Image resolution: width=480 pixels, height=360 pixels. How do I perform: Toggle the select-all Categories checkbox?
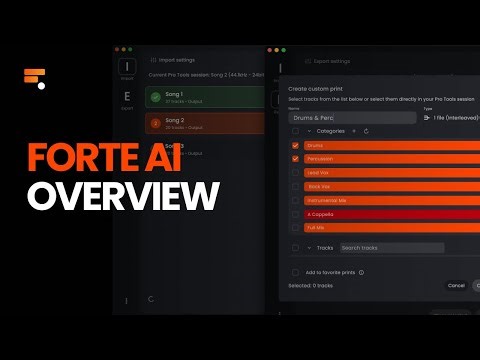pos(295,131)
